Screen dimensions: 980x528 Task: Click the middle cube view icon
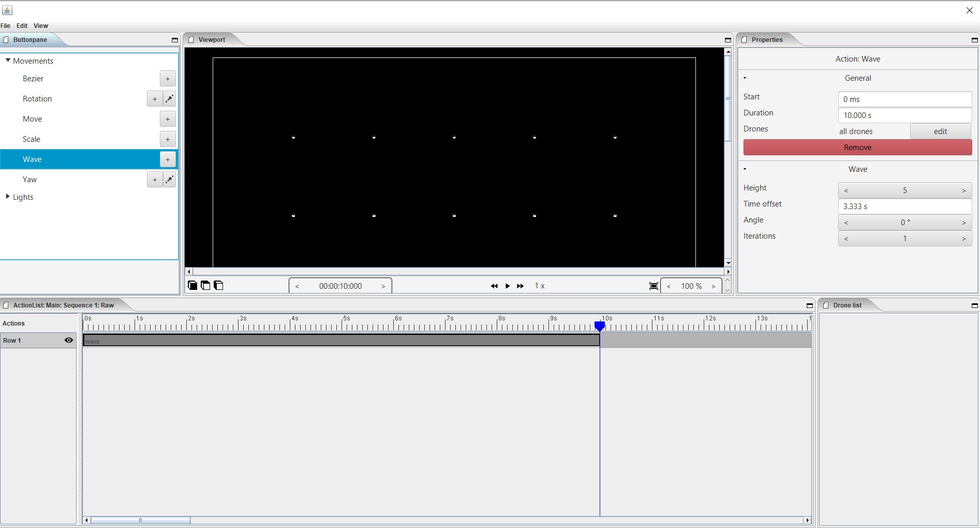tap(205, 285)
